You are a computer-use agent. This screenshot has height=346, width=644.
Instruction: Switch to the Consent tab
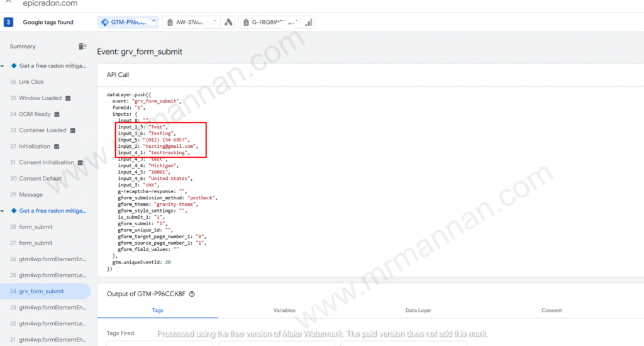(552, 311)
